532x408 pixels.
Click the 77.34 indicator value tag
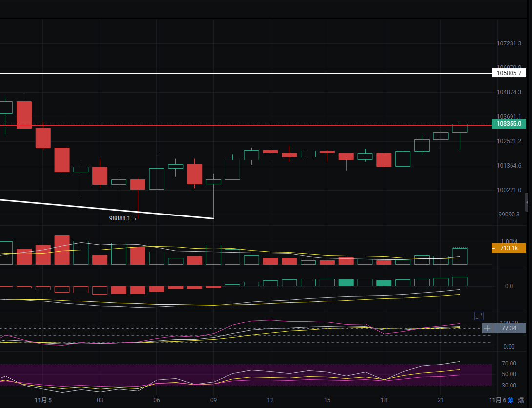point(509,328)
